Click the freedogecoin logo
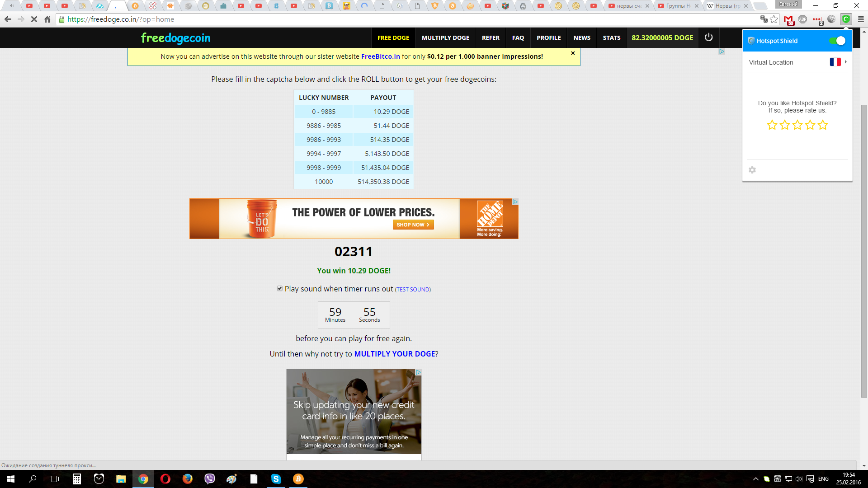868x488 pixels. pos(175,38)
